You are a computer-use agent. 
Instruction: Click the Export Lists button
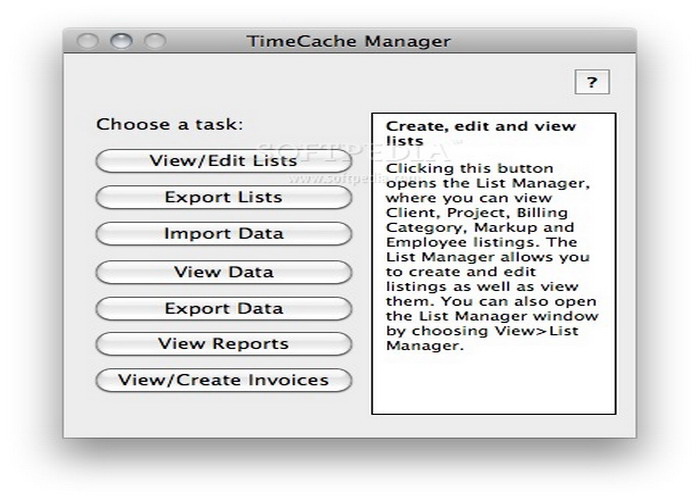coord(223,198)
